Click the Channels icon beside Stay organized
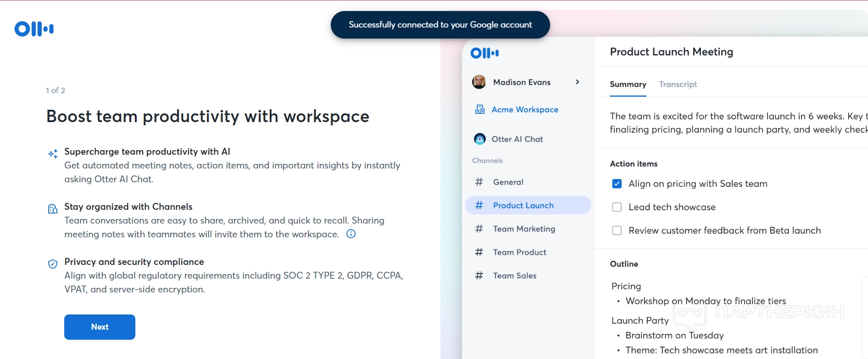 [53, 209]
